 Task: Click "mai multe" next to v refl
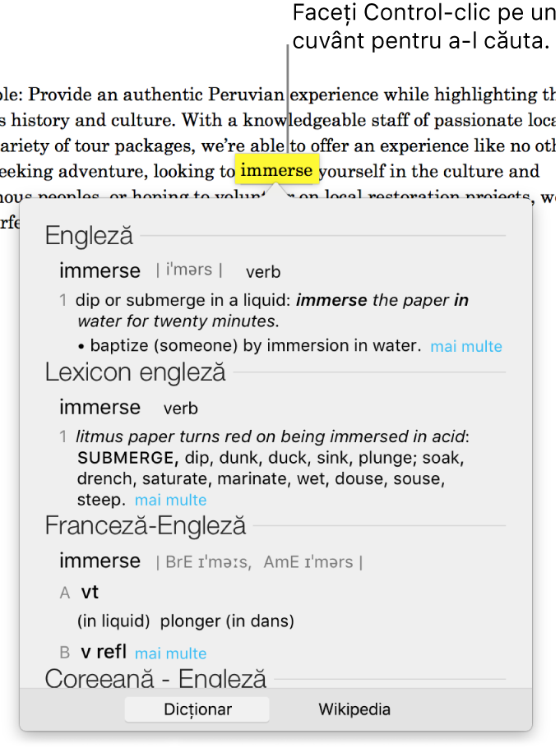(x=170, y=653)
